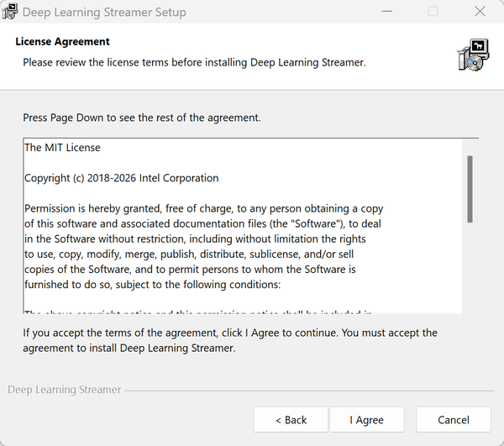Close the setup window

click(480, 12)
